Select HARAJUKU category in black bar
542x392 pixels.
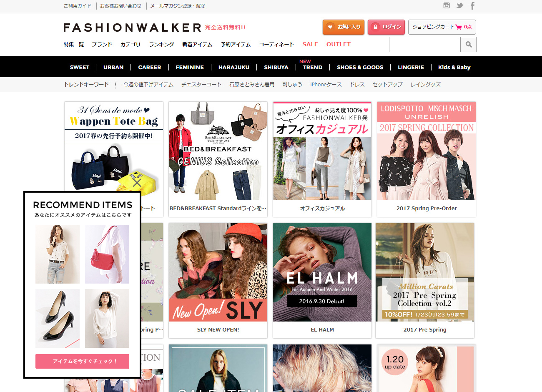click(x=234, y=67)
